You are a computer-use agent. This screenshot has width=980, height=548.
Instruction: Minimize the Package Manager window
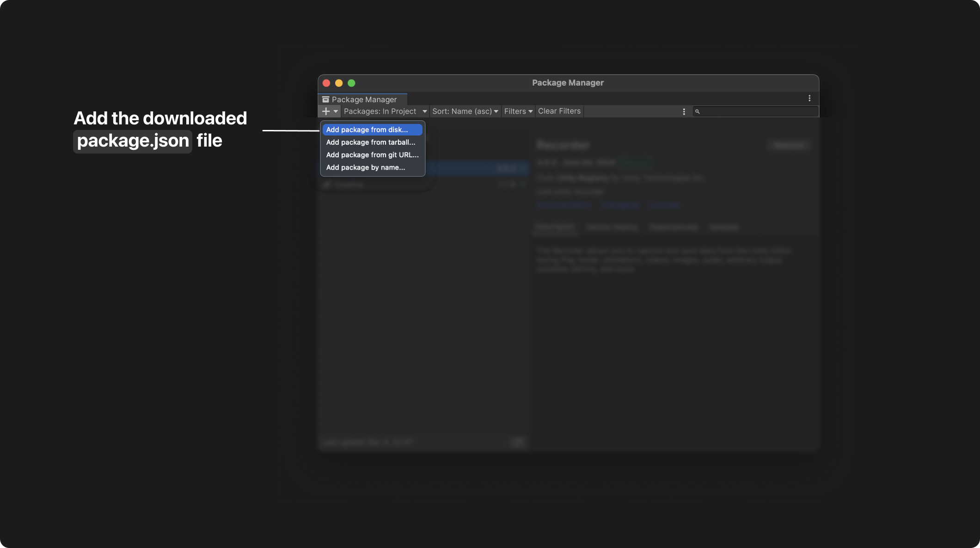339,83
